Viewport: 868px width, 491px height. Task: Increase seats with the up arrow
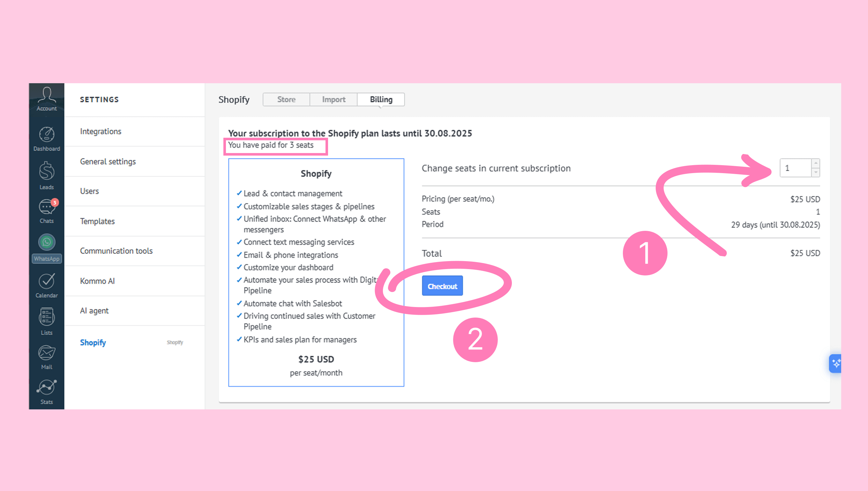point(816,163)
